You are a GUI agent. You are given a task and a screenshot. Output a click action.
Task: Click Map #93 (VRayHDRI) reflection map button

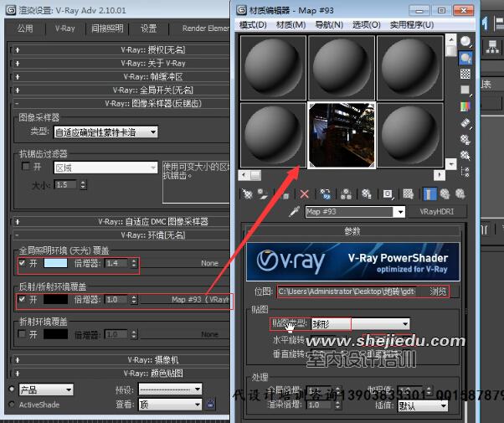(x=185, y=299)
